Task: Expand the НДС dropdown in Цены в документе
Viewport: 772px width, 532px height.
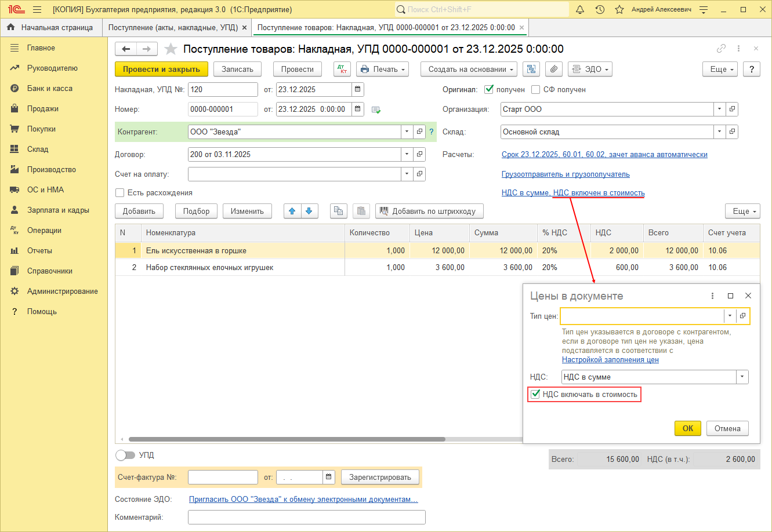Action: (742, 377)
